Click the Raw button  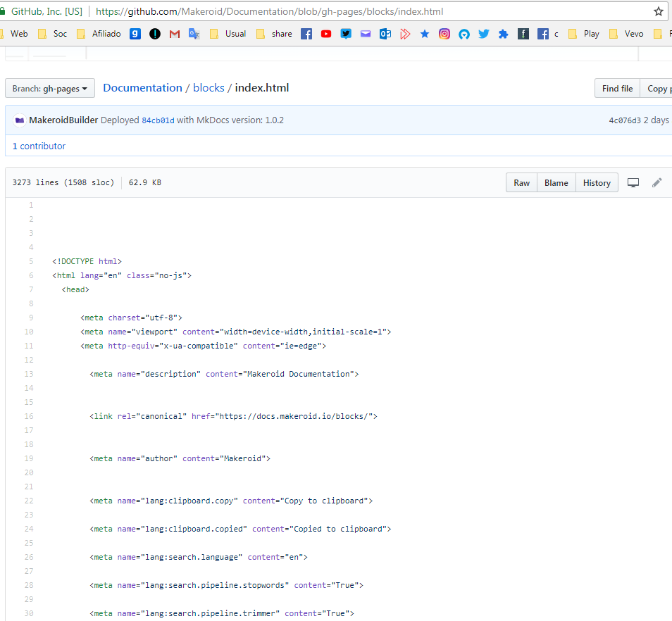click(x=521, y=183)
